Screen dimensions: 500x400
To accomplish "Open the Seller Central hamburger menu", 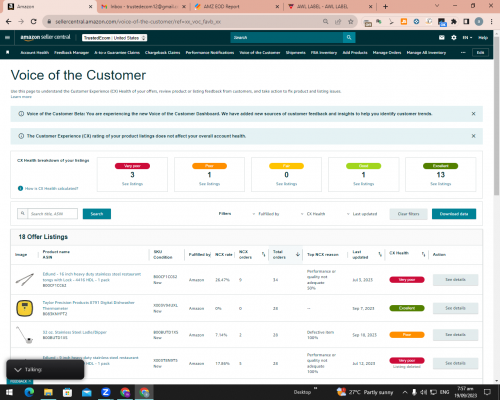I will pyautogui.click(x=7, y=38).
